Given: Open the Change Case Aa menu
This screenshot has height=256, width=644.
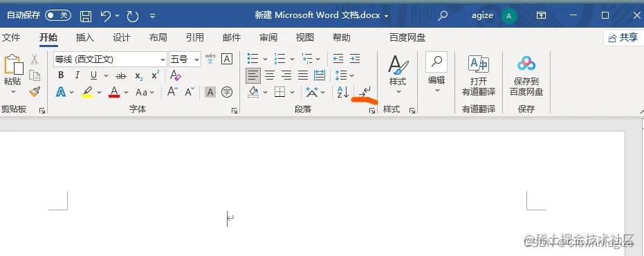Looking at the screenshot, I should pos(145,92).
